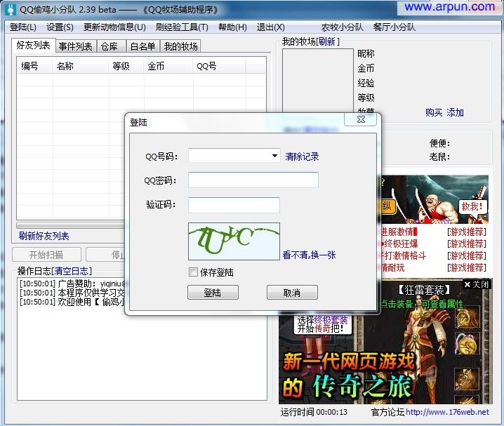504x426 pixels.
Task: Click the 清除记录 link
Action: click(x=302, y=157)
